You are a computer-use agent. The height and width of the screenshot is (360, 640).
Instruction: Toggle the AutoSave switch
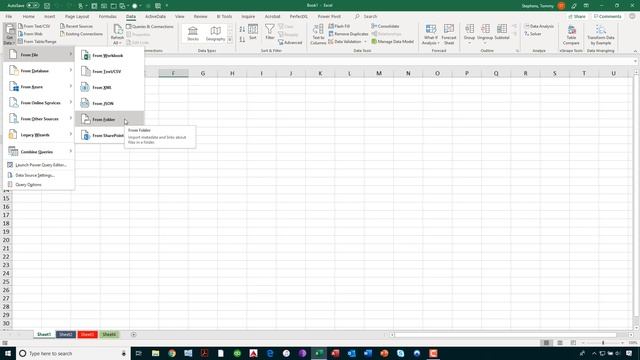pos(33,6)
